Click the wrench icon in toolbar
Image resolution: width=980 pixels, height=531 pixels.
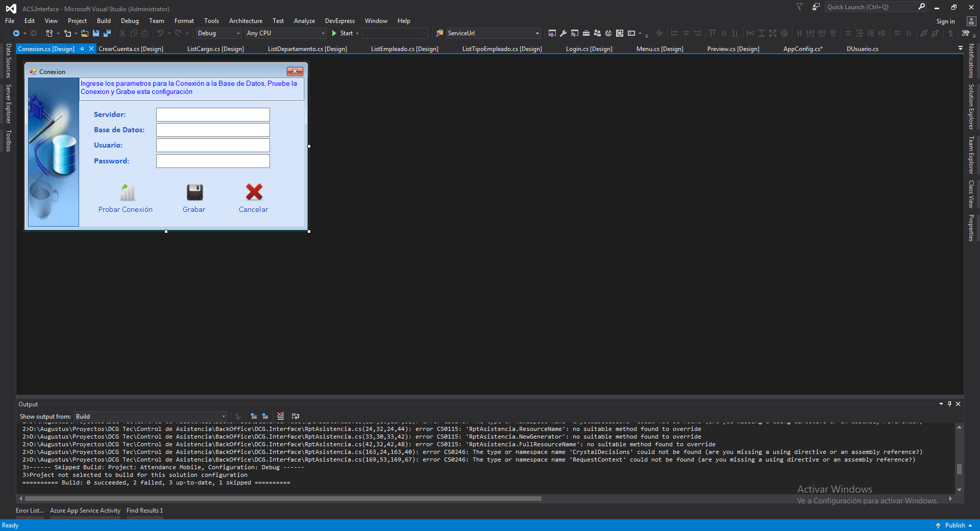click(x=563, y=33)
